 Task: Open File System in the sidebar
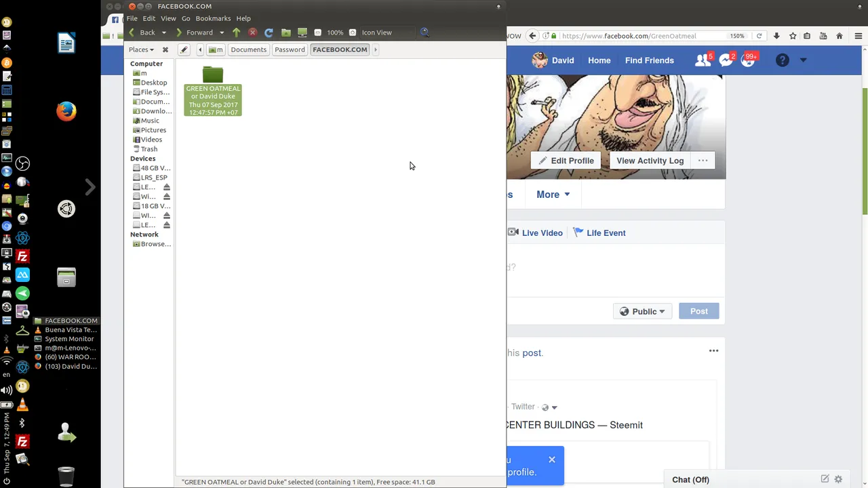click(151, 92)
